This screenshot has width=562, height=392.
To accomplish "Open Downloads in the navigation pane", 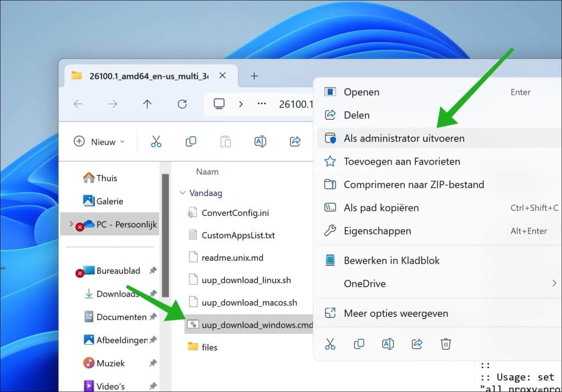I will click(x=112, y=294).
